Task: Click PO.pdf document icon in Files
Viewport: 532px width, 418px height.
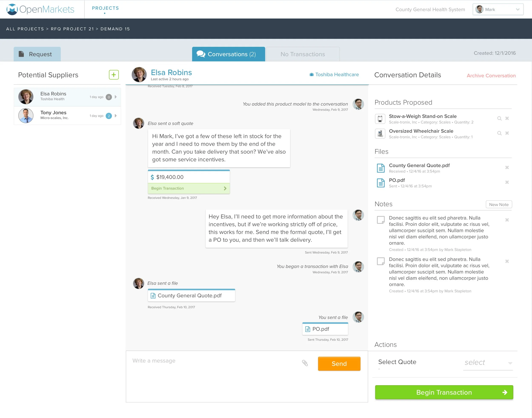Action: (380, 183)
